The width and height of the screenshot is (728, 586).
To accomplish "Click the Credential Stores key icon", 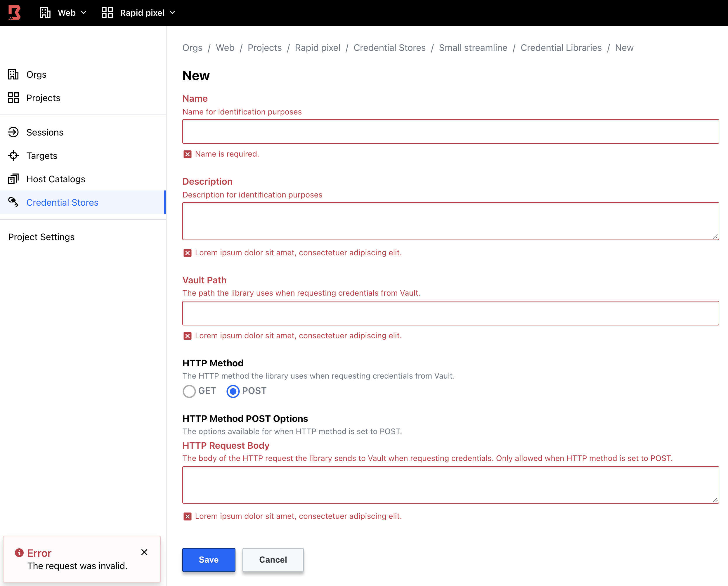I will [x=13, y=202].
